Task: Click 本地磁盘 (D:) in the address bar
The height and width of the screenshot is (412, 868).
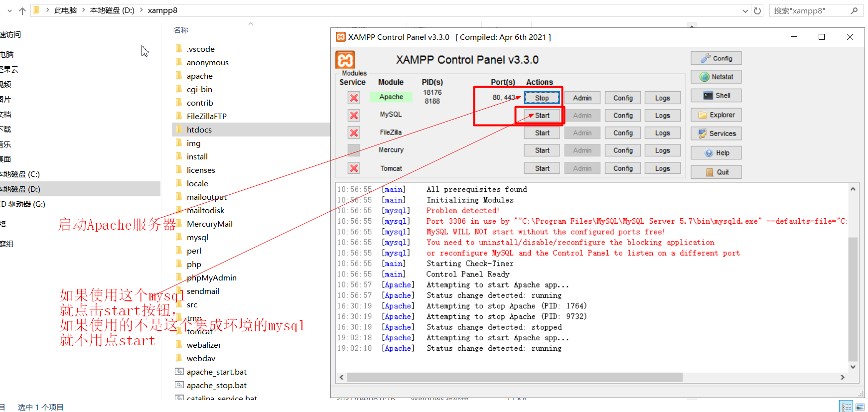Action: tap(112, 10)
